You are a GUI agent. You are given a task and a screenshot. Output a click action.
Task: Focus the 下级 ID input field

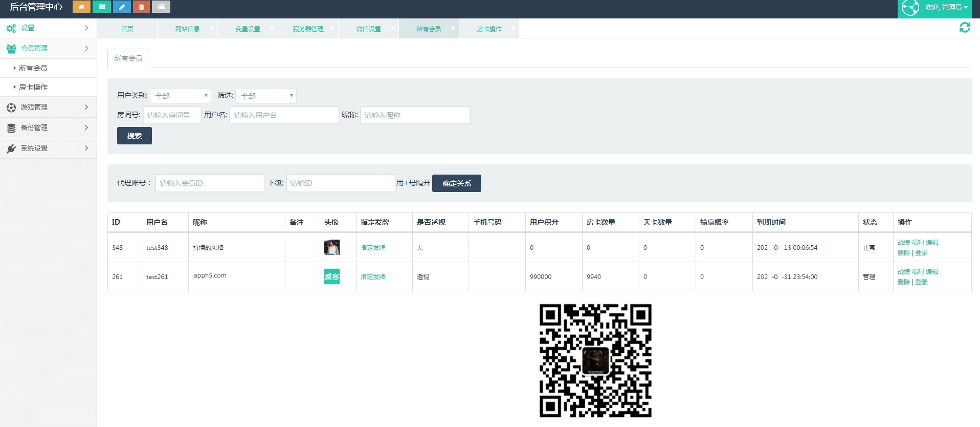(x=341, y=183)
